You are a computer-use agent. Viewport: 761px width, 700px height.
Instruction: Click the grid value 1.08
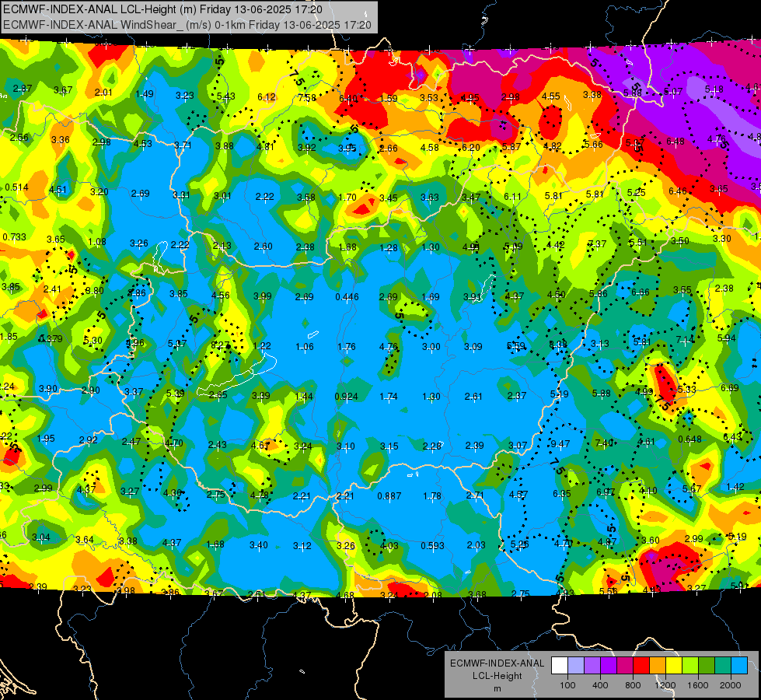point(97,241)
